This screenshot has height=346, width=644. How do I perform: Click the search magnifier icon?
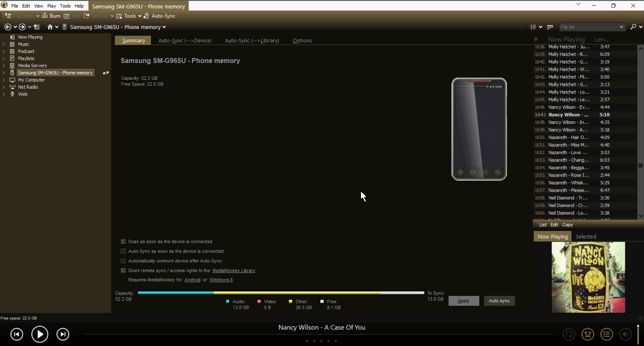[x=633, y=27]
